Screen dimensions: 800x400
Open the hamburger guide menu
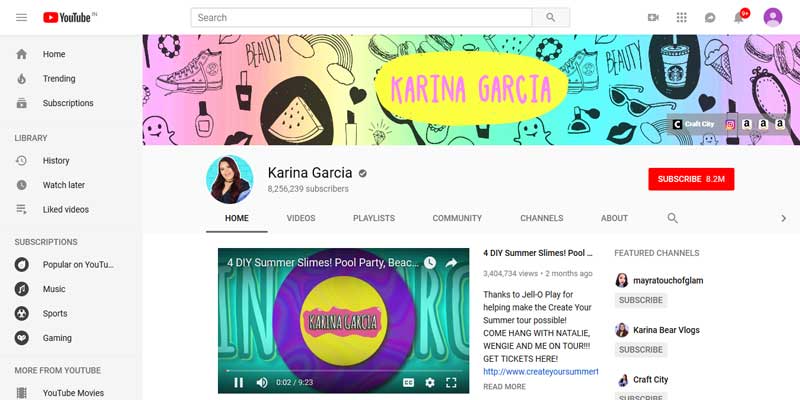coord(21,17)
